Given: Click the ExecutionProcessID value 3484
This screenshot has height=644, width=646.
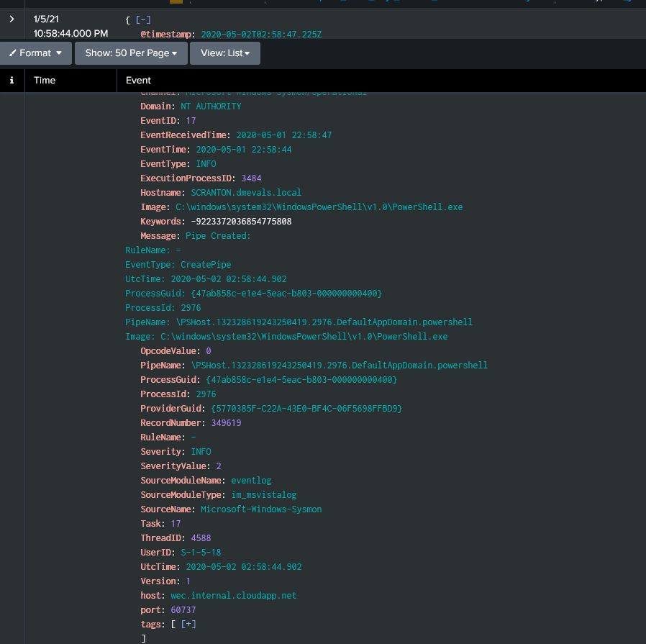Looking at the screenshot, I should pos(251,178).
